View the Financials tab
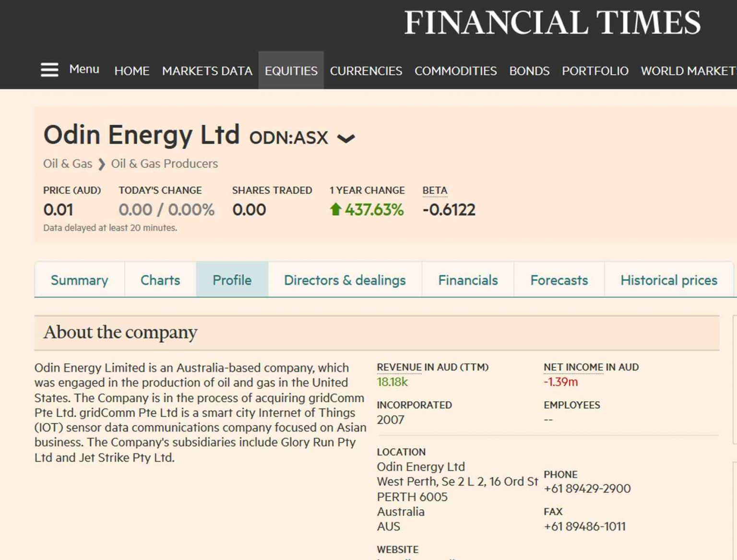The image size is (737, 560). tap(468, 280)
